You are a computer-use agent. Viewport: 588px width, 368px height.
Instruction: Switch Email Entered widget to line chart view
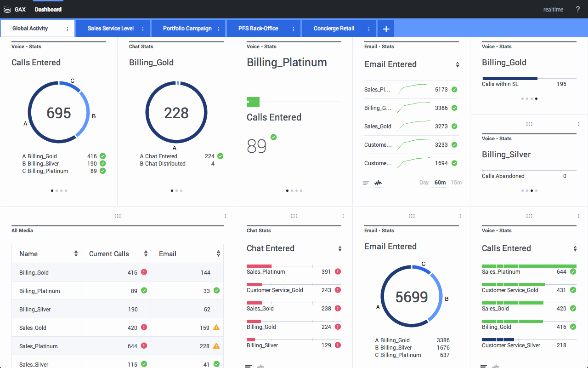pos(379,183)
